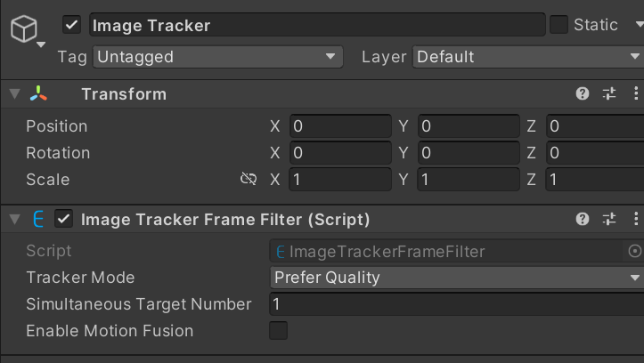Collapse the Image Tracker Frame Filter foldout
The height and width of the screenshot is (363, 644).
[x=15, y=219]
